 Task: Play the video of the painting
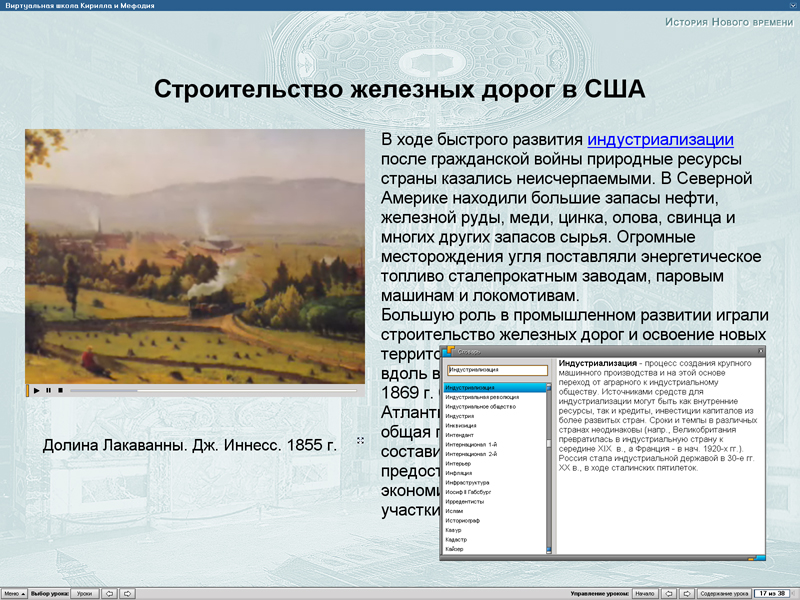[37, 389]
